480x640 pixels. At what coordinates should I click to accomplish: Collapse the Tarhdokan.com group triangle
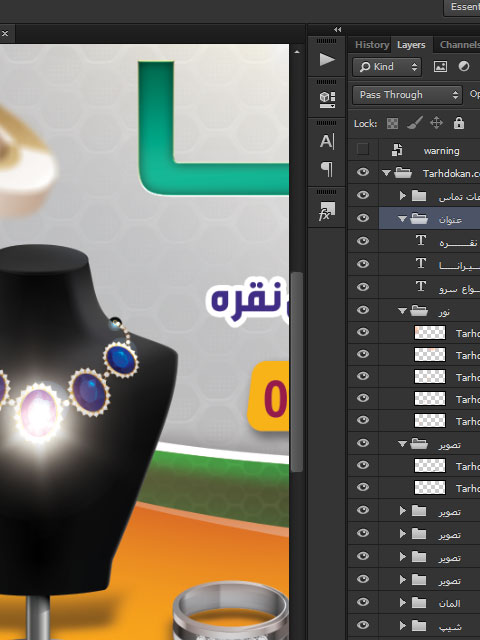tap(386, 173)
